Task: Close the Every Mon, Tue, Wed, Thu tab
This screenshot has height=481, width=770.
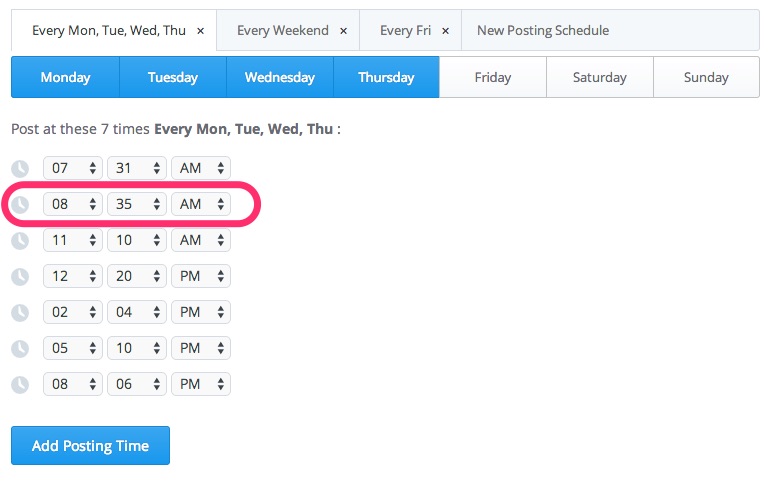Action: click(200, 31)
